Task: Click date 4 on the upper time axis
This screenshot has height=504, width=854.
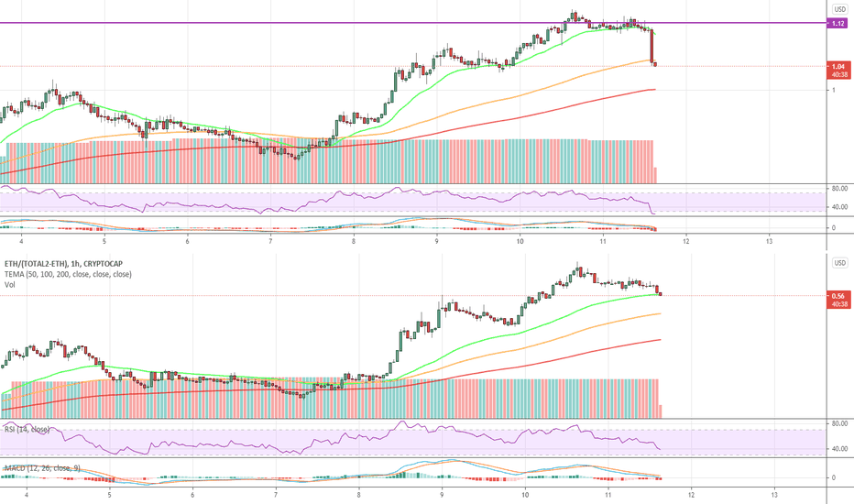Action: pos(21,241)
